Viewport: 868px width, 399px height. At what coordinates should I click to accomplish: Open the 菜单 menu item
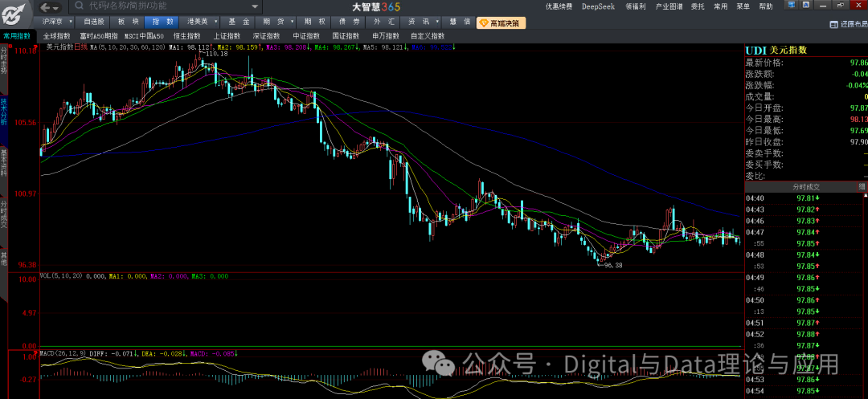743,6
